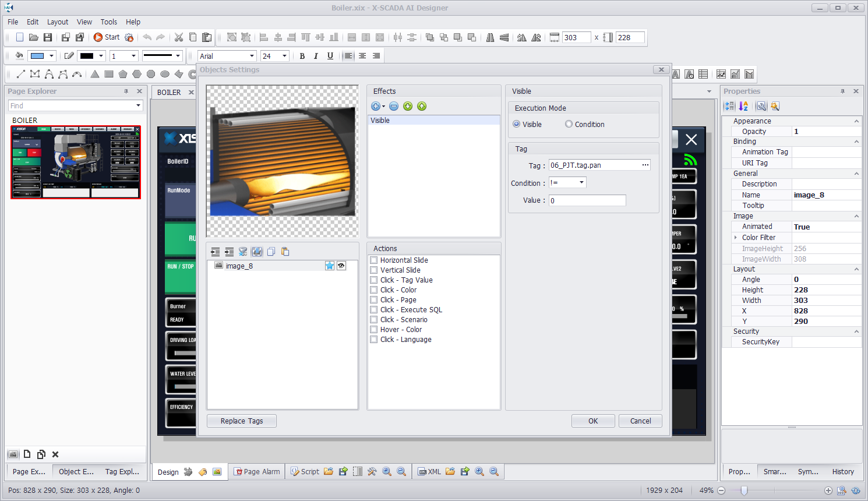Toggle the eye icon on image_8 row
This screenshot has height=501, width=868.
341,266
